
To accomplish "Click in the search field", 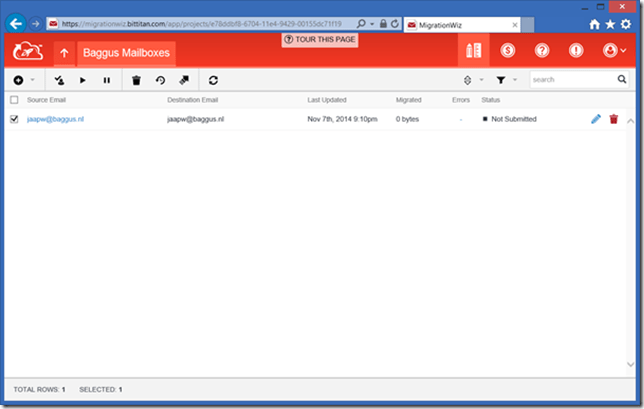I will pyautogui.click(x=570, y=79).
